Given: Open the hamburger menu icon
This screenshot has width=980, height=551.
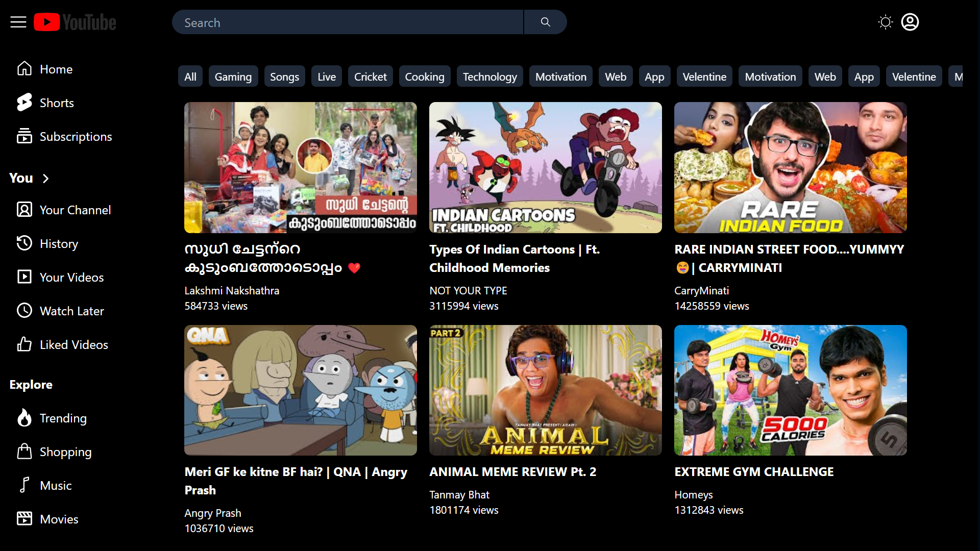Looking at the screenshot, I should click(18, 22).
